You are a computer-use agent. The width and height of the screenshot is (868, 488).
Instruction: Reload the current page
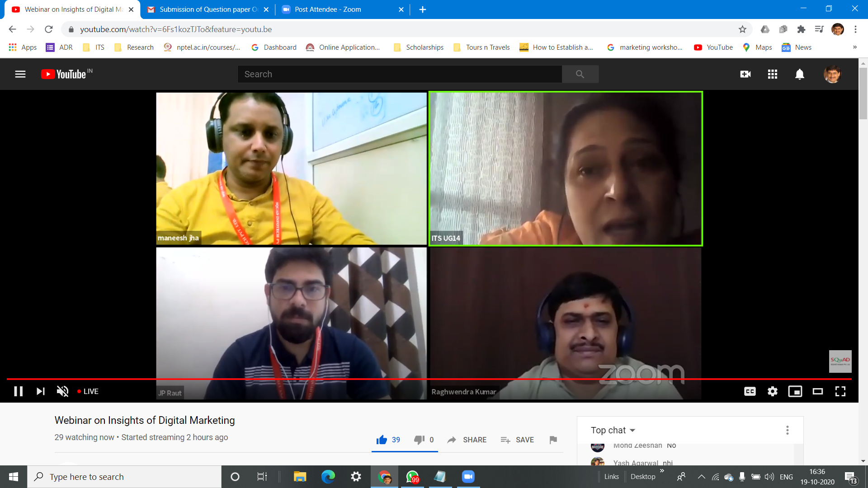[49, 29]
